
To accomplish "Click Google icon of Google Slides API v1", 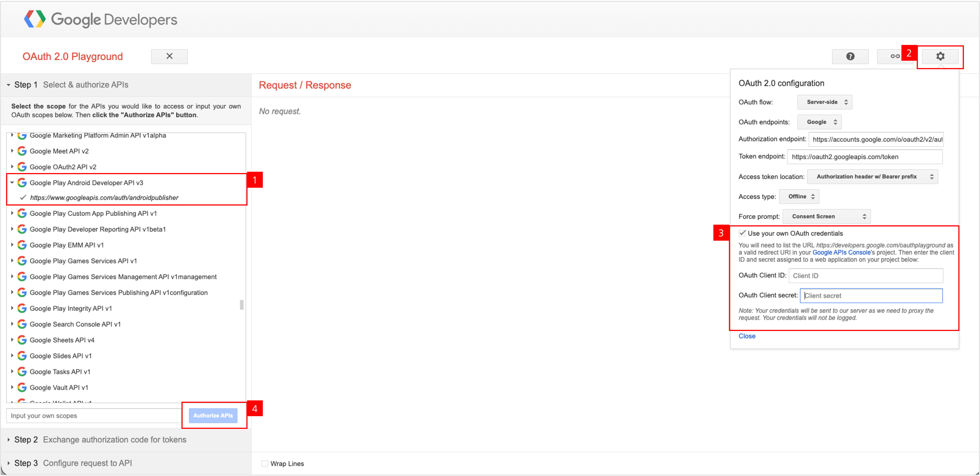I will pos(22,356).
